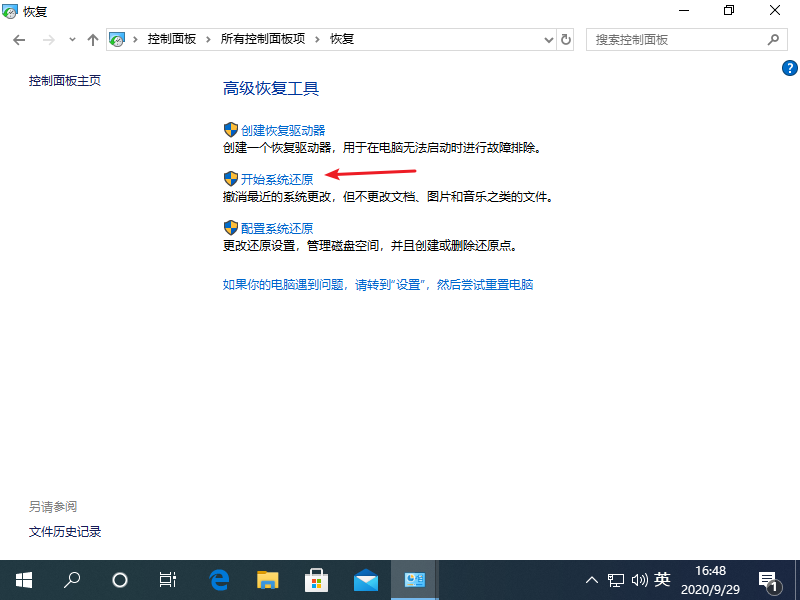Click the network status icon in the tray

pyautogui.click(x=615, y=580)
